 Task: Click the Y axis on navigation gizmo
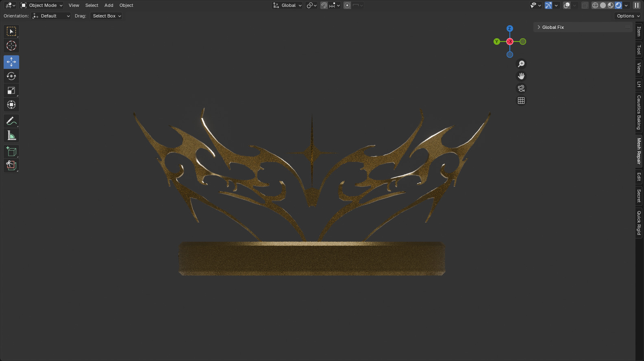497,42
